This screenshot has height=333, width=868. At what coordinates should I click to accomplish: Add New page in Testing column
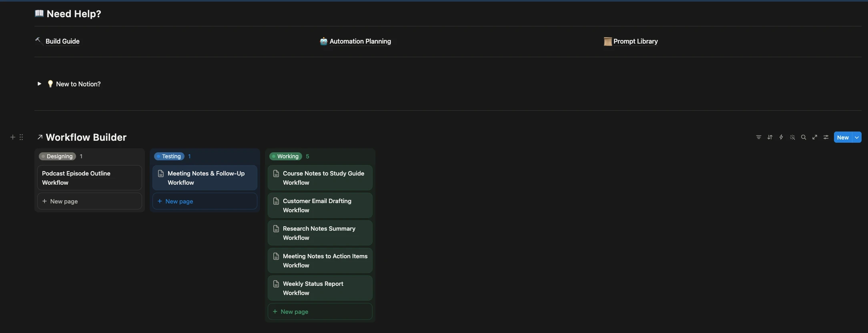pyautogui.click(x=205, y=201)
